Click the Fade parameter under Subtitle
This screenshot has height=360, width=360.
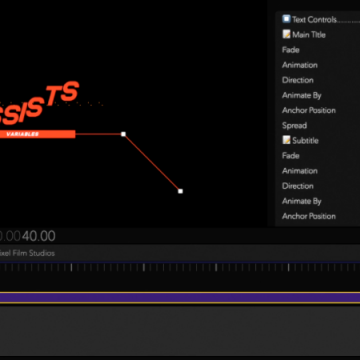(291, 156)
